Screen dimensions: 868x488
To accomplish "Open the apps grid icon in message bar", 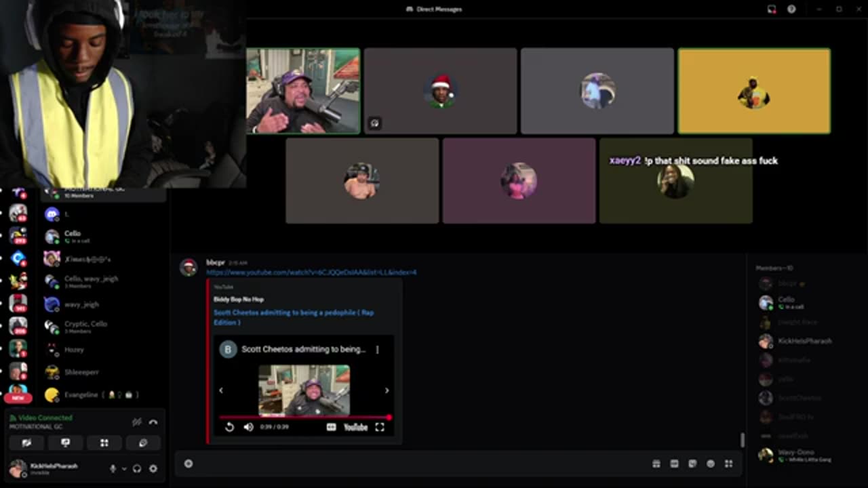I will (x=729, y=464).
